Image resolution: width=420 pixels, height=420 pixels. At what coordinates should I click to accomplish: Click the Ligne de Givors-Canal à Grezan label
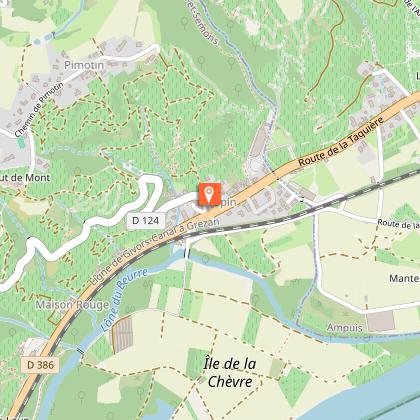[x=155, y=251]
